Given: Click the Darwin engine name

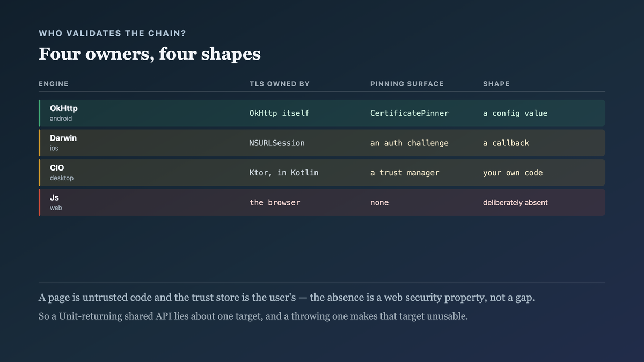Looking at the screenshot, I should pyautogui.click(x=63, y=138).
